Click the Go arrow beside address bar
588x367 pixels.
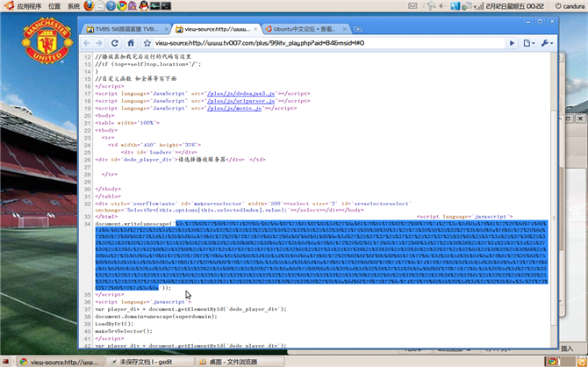512,43
